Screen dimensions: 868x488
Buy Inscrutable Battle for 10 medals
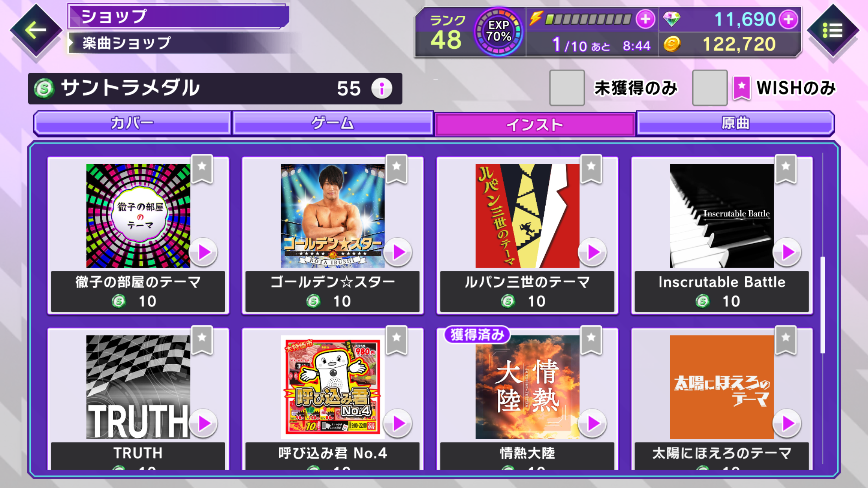click(722, 292)
